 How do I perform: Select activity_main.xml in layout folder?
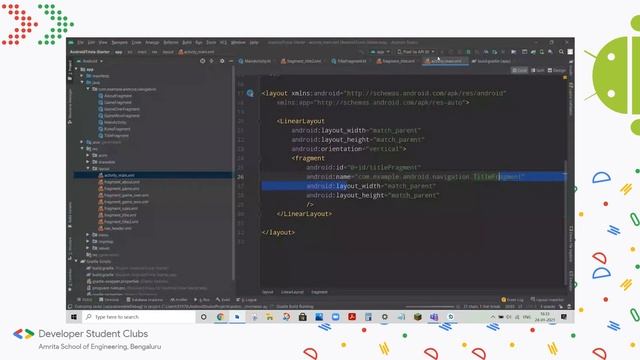pyautogui.click(x=153, y=175)
